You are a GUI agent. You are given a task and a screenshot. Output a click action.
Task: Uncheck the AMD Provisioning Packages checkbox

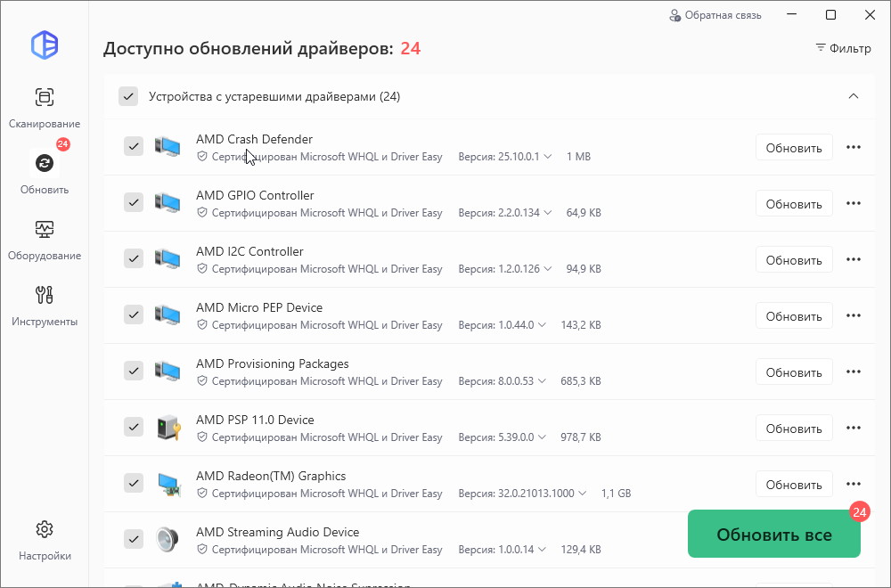click(x=134, y=371)
